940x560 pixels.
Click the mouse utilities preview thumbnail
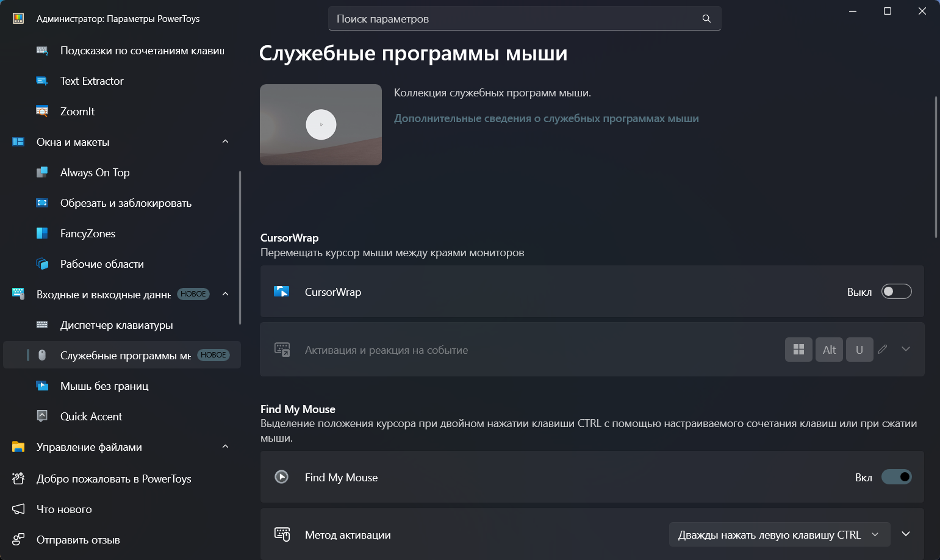[321, 124]
